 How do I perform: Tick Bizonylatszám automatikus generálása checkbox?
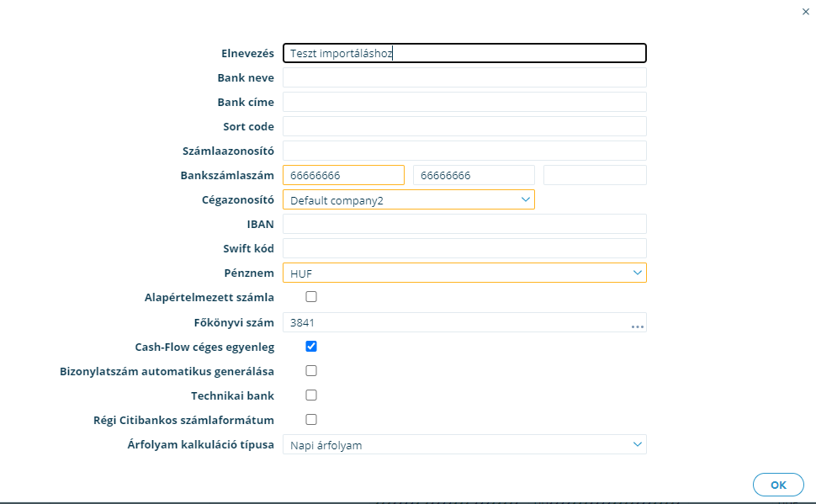[x=311, y=371]
